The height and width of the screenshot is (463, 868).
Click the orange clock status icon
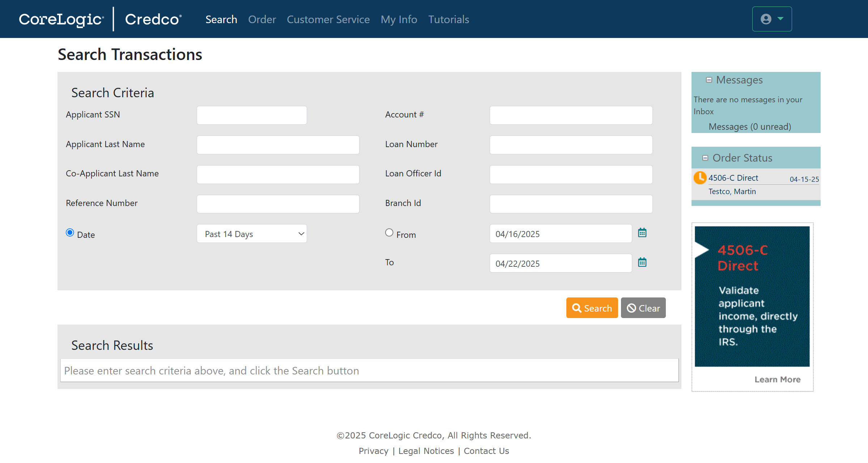pos(700,178)
